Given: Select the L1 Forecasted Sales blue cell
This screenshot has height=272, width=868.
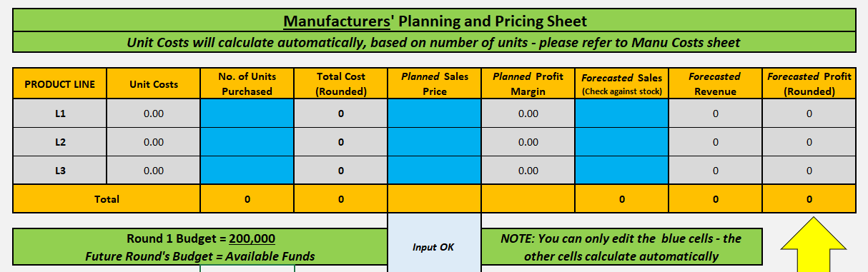Looking at the screenshot, I should (622, 114).
